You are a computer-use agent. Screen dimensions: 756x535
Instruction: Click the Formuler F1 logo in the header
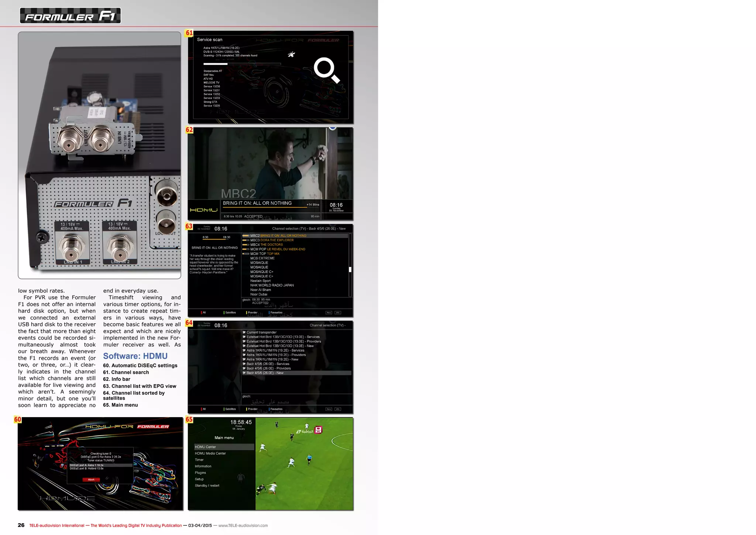pyautogui.click(x=70, y=16)
